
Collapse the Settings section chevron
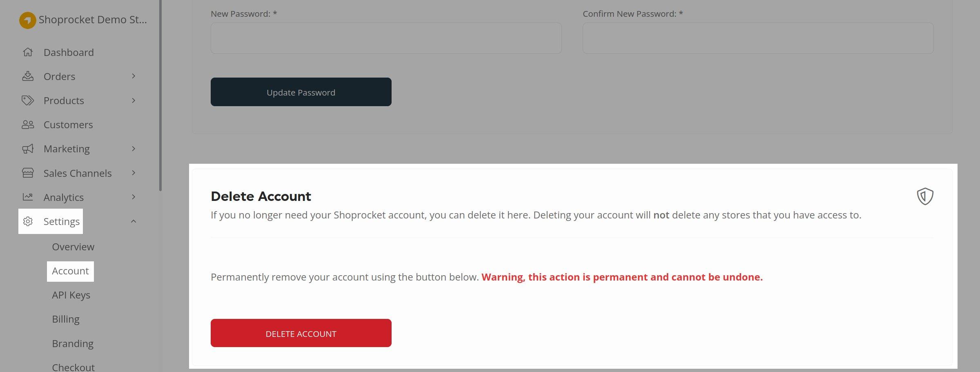(134, 221)
